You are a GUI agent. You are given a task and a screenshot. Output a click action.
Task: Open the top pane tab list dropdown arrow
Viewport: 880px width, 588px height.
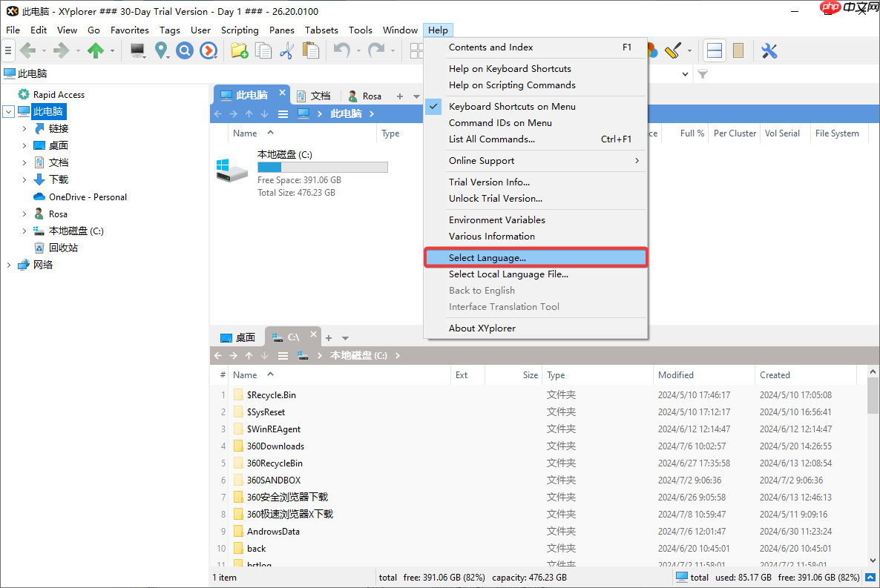[416, 96]
